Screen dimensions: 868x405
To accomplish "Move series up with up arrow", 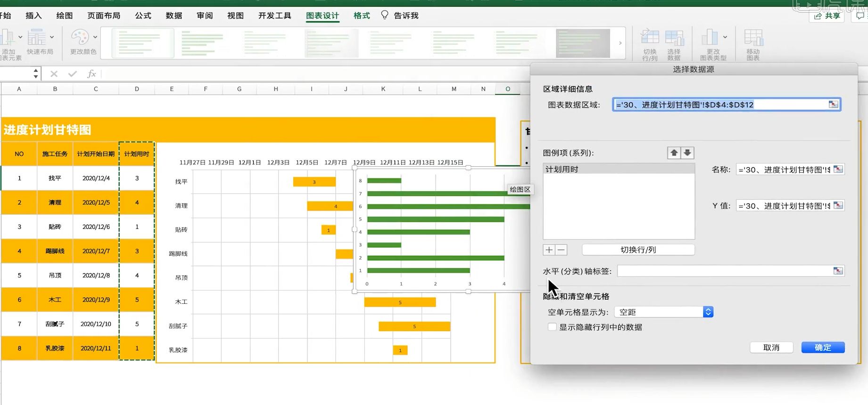I will [674, 153].
